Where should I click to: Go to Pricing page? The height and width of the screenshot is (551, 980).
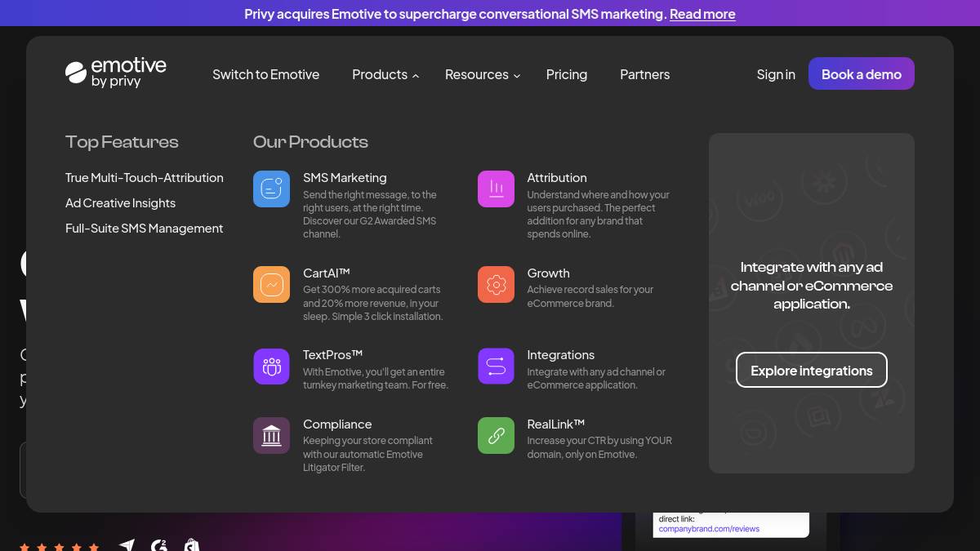(567, 74)
